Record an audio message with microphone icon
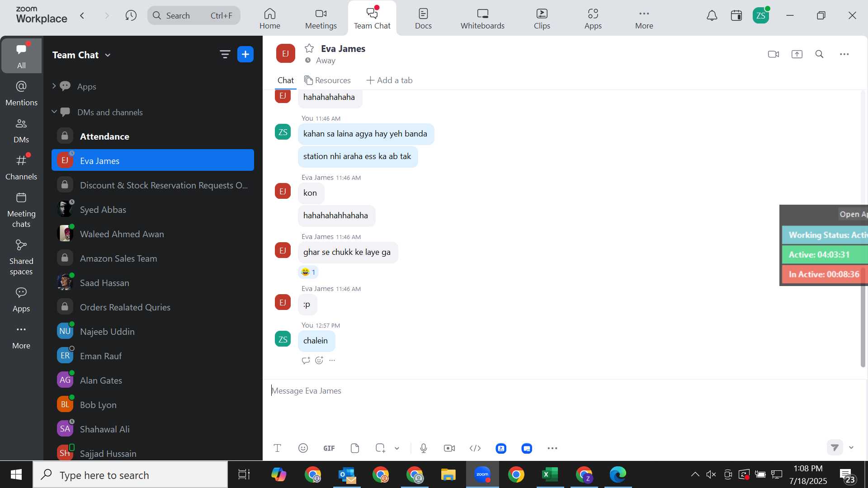The image size is (868, 488). [424, 448]
